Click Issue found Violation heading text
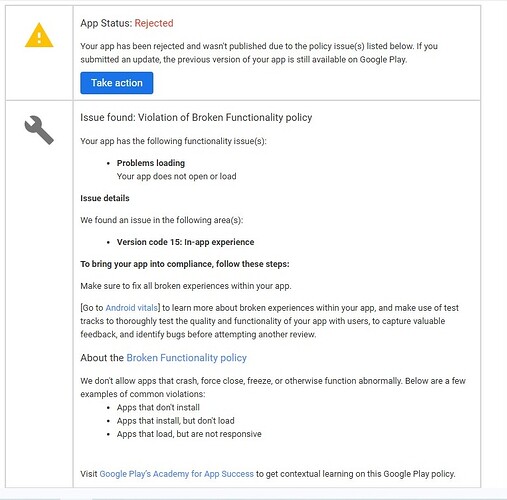The width and height of the screenshot is (507, 500). [x=196, y=117]
